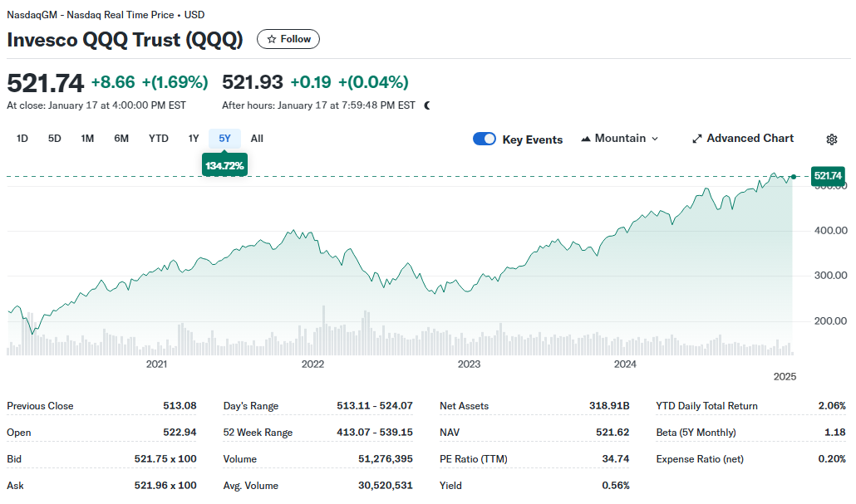
Task: Click the 52 Week Range label
Action: tap(258, 433)
